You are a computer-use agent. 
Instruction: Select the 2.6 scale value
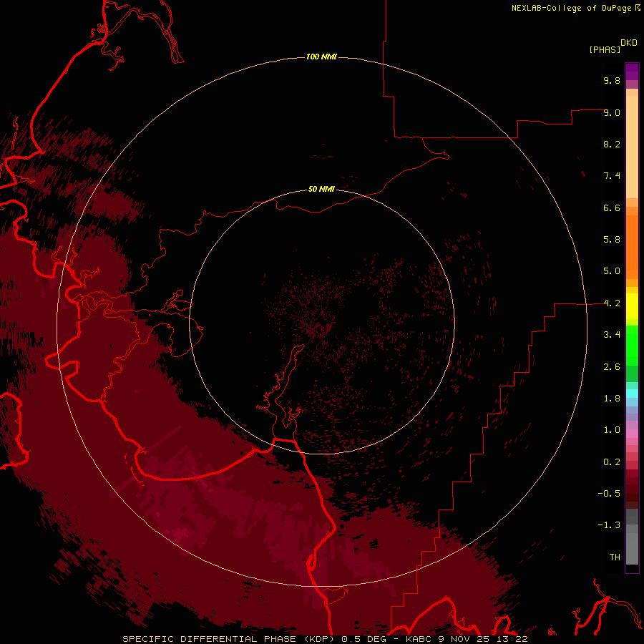click(612, 367)
